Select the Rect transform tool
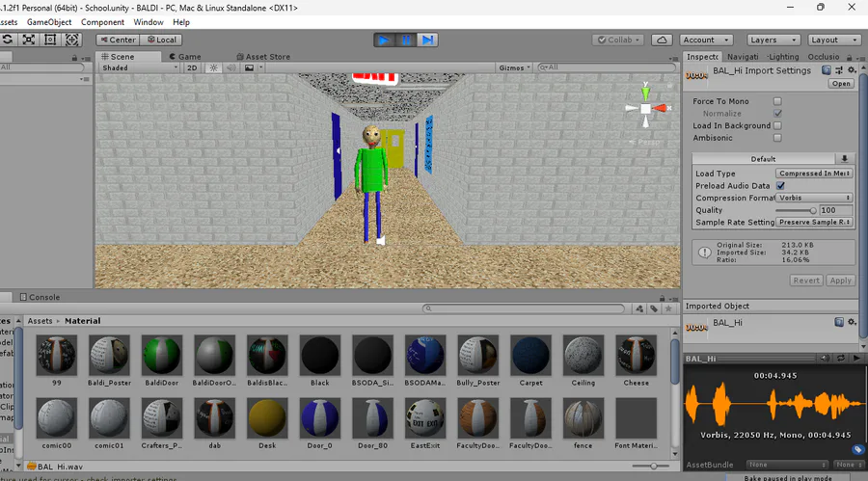Viewport: 868px width, 481px height. coord(50,40)
